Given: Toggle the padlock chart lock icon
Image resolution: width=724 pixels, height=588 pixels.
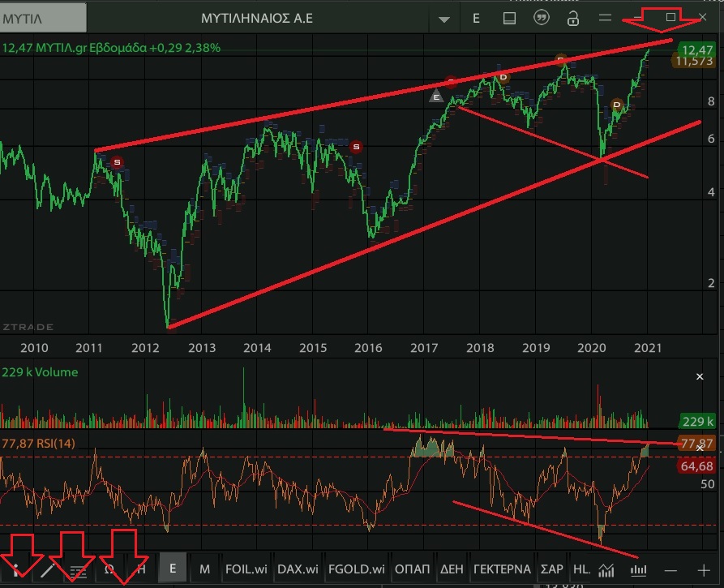Looking at the screenshot, I should (573, 19).
